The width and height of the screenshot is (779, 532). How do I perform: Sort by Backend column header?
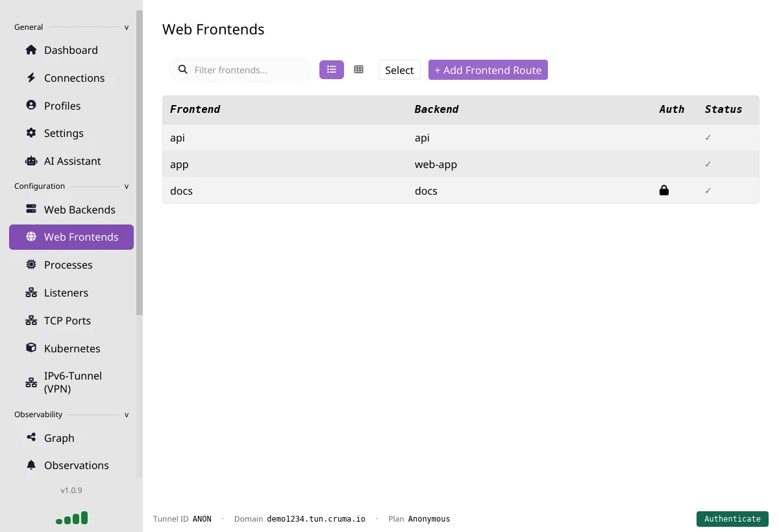point(436,109)
